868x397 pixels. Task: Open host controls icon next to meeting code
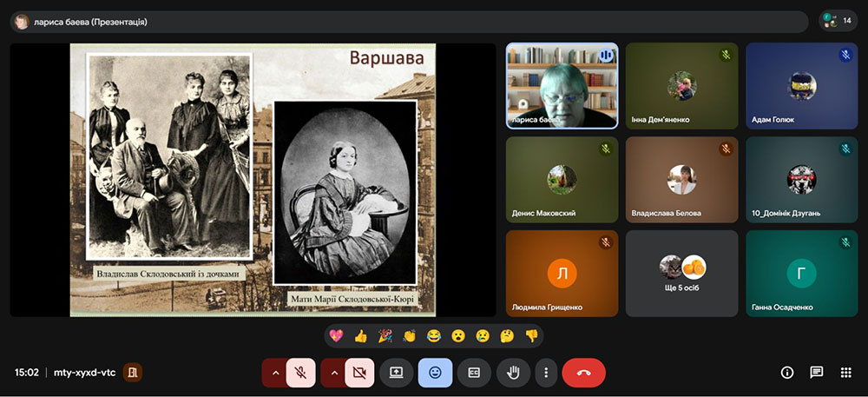(133, 373)
